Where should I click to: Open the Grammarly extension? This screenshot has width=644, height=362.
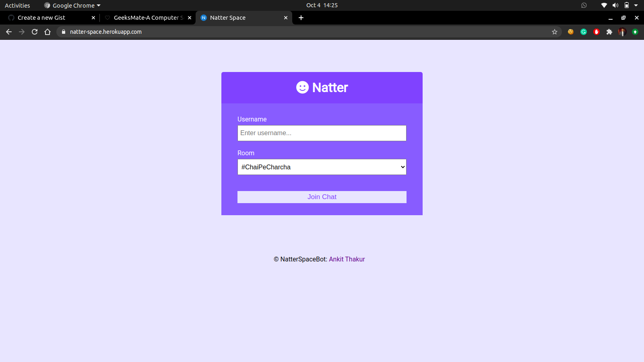pyautogui.click(x=584, y=32)
